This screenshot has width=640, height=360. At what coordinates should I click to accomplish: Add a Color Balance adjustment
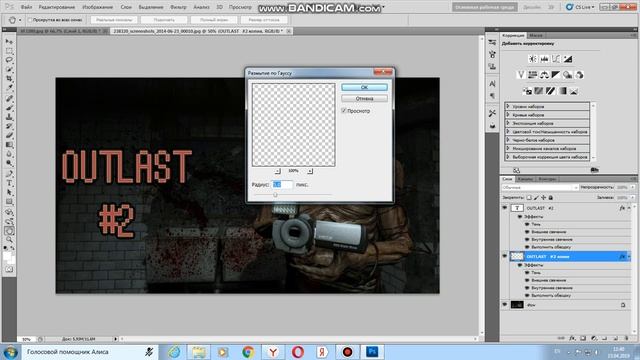(544, 75)
